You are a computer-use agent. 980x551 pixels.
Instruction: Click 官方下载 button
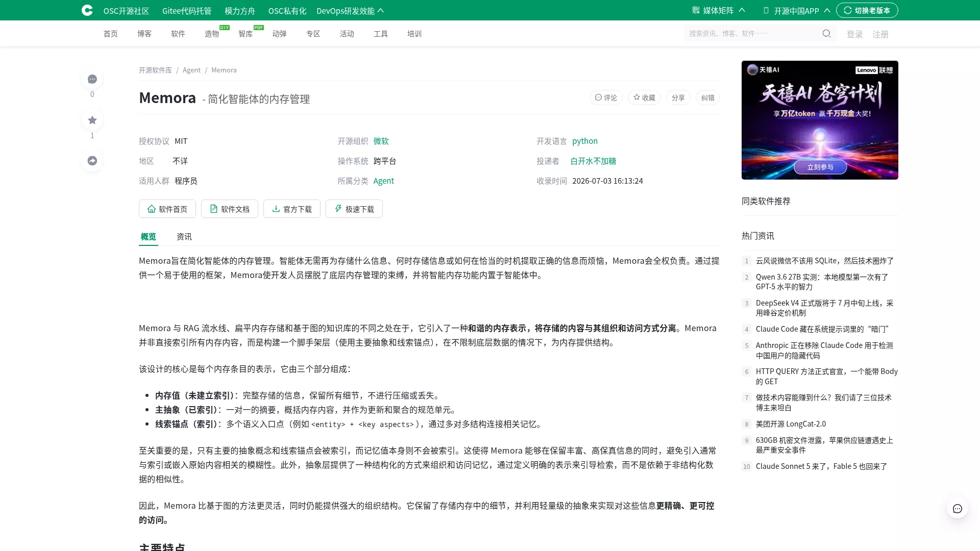tap(292, 209)
